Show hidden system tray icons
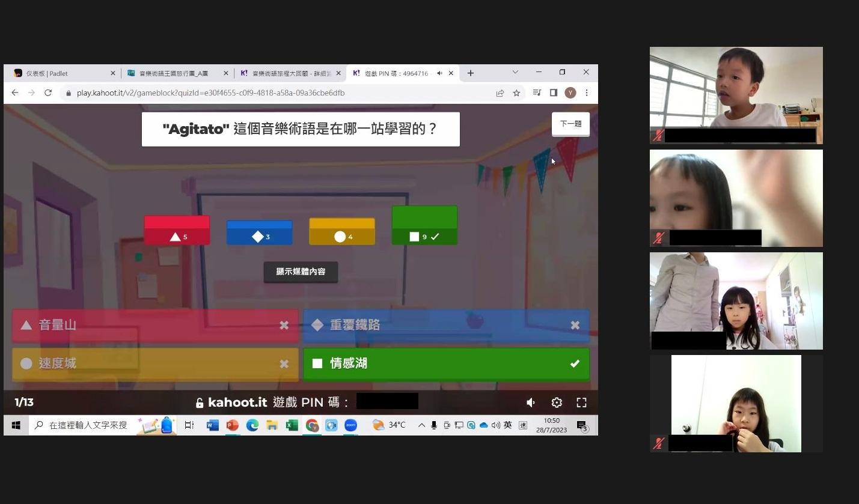The height and width of the screenshot is (504, 859). 421,425
